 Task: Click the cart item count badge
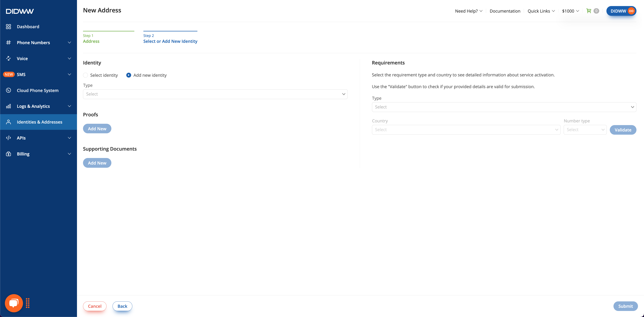point(596,11)
